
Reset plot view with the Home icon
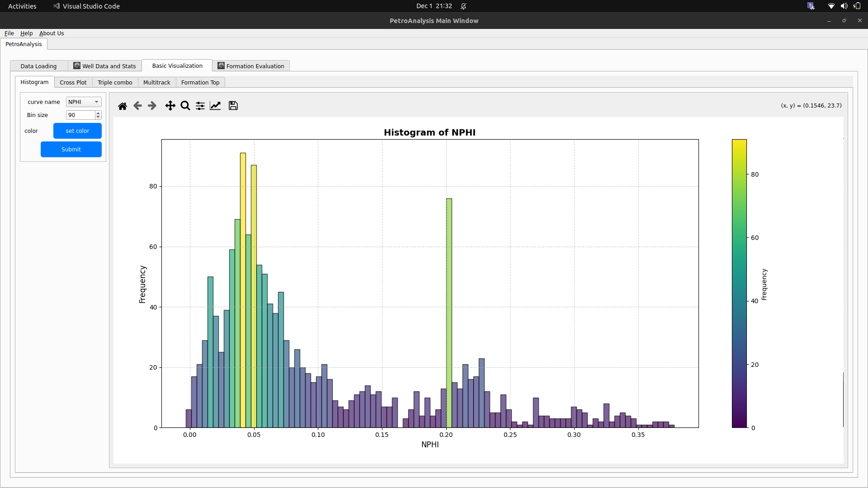(123, 106)
